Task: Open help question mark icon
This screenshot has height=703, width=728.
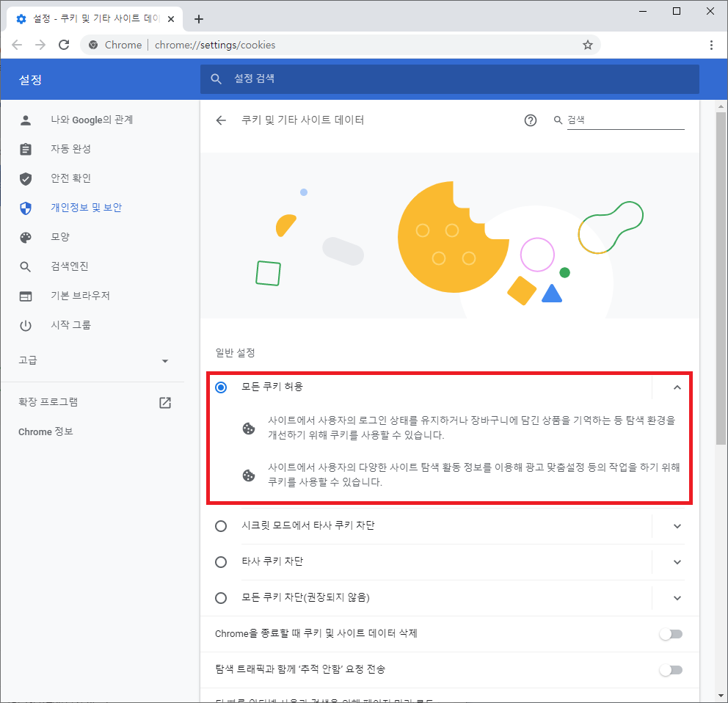Action: point(530,121)
